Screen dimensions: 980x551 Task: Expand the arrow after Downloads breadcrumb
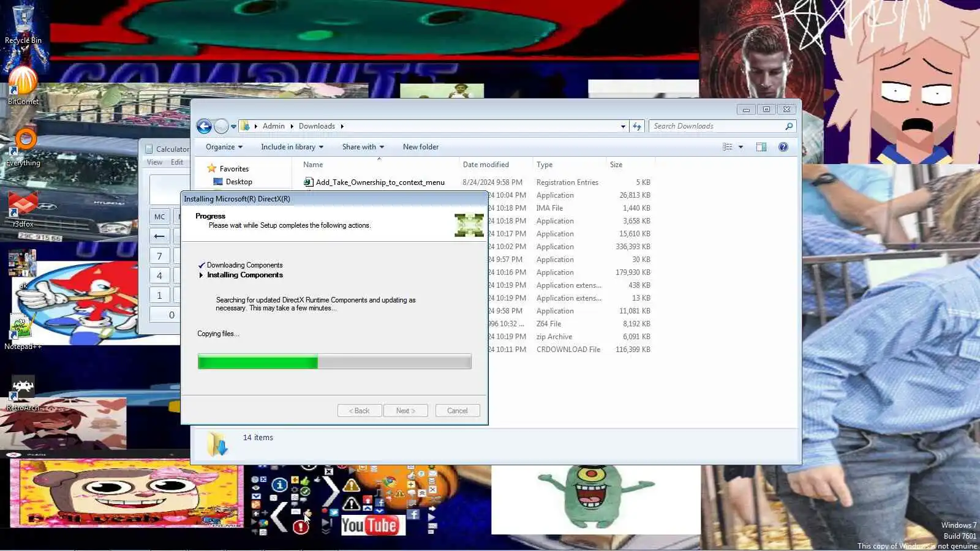[x=342, y=126]
